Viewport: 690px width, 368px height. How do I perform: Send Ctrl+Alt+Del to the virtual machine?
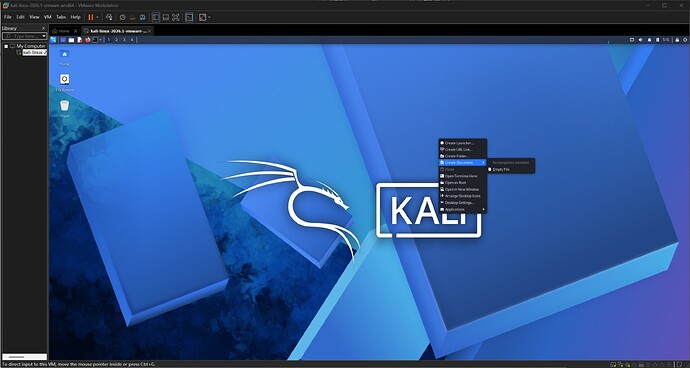pos(109,17)
